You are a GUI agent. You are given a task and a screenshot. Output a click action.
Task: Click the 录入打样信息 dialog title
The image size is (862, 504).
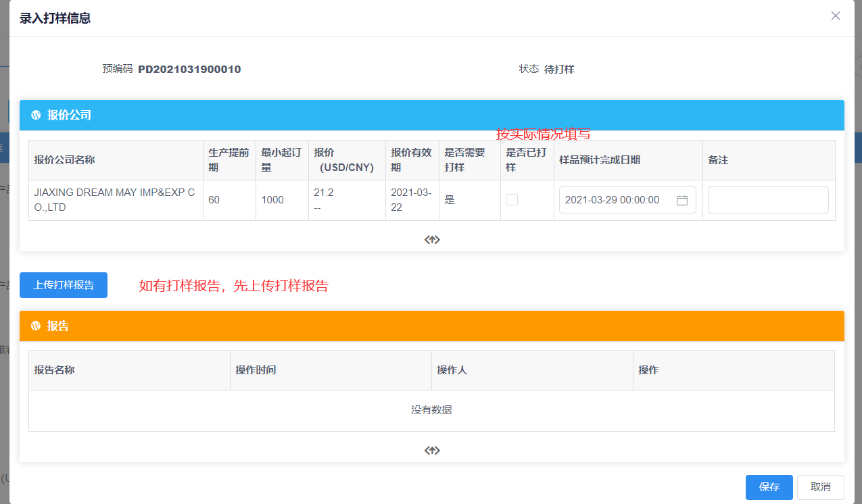pos(55,18)
